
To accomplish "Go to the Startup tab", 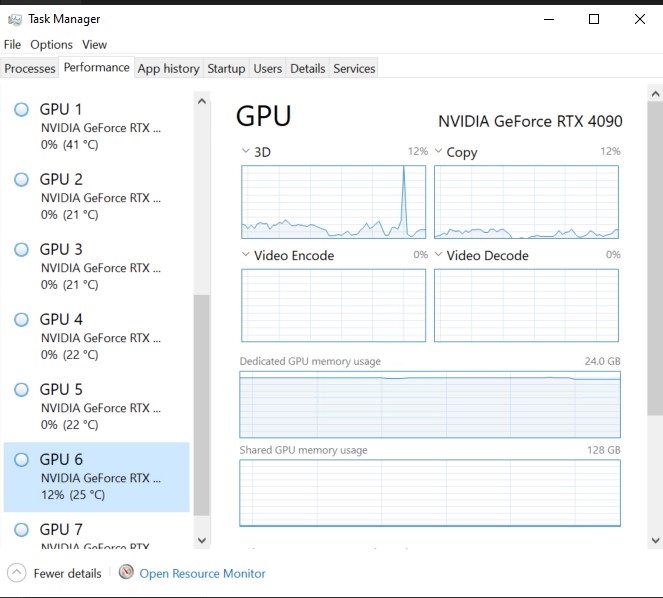I will [x=226, y=68].
